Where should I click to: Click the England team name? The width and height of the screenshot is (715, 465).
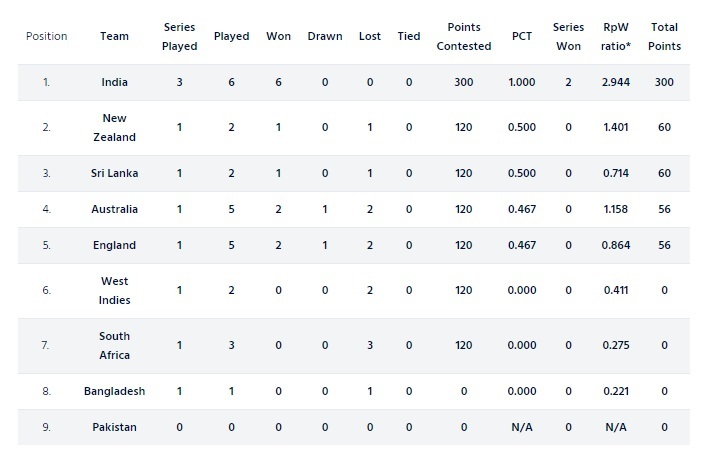click(x=114, y=245)
